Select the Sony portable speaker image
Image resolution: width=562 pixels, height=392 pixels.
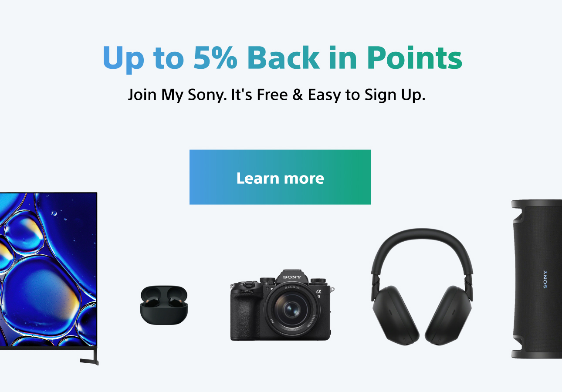click(x=537, y=279)
